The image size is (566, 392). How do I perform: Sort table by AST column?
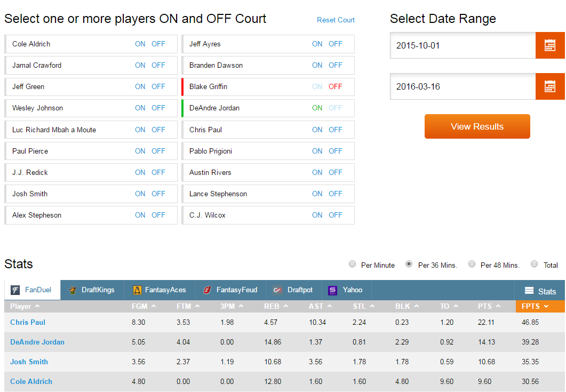tap(320, 306)
